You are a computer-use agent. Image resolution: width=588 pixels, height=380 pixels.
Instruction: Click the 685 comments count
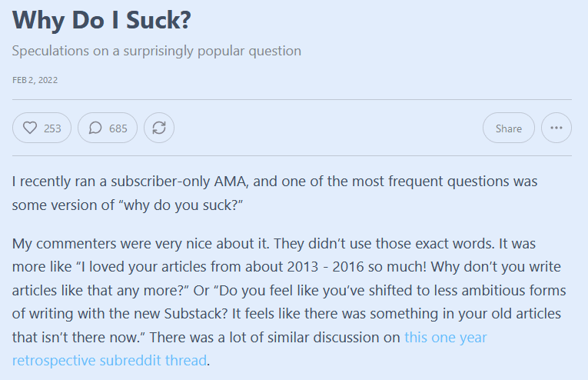[x=118, y=128]
